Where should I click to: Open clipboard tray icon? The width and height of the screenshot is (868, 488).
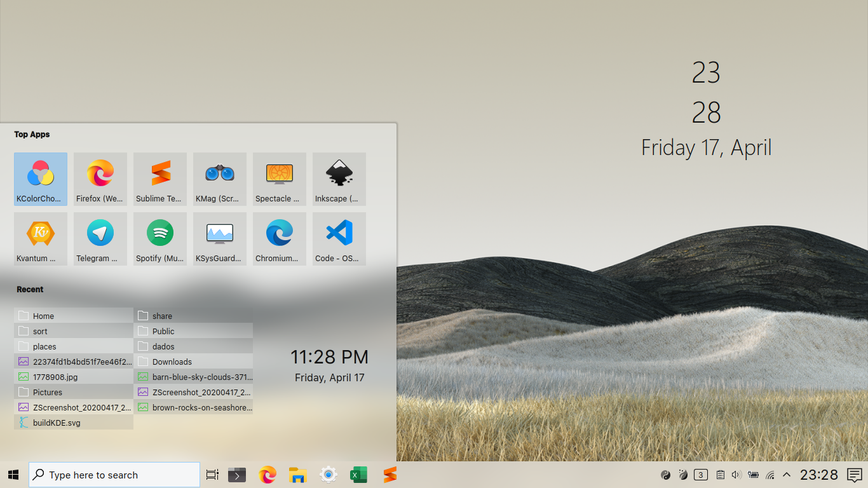point(720,475)
